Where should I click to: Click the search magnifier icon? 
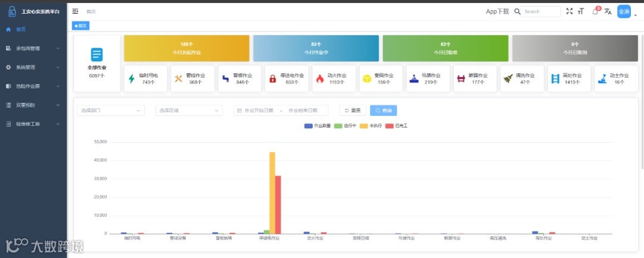[x=518, y=11]
